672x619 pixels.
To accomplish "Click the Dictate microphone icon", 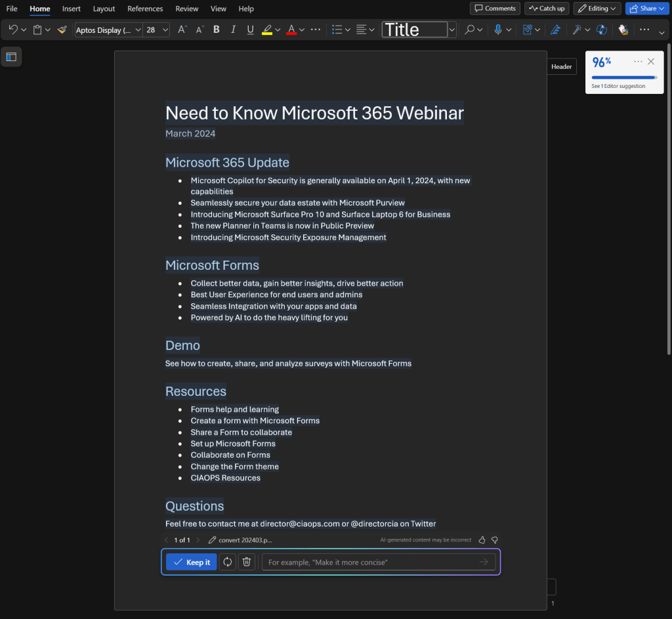I will coord(498,30).
